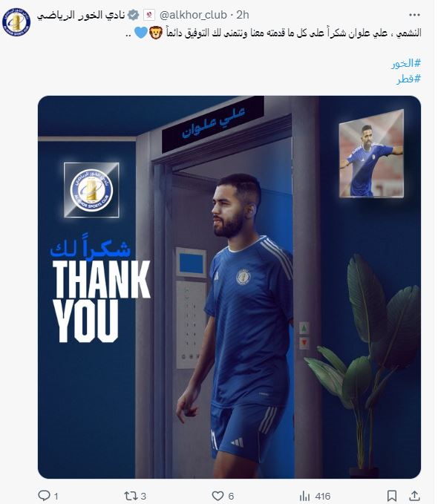The height and width of the screenshot is (504, 438).
Task: Click the reply count number 1
Action: (56, 497)
